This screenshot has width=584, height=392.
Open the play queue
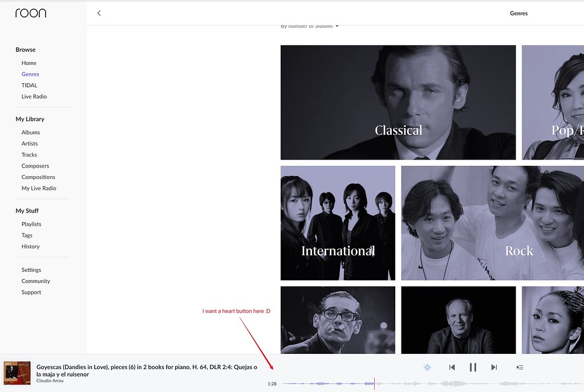click(520, 367)
